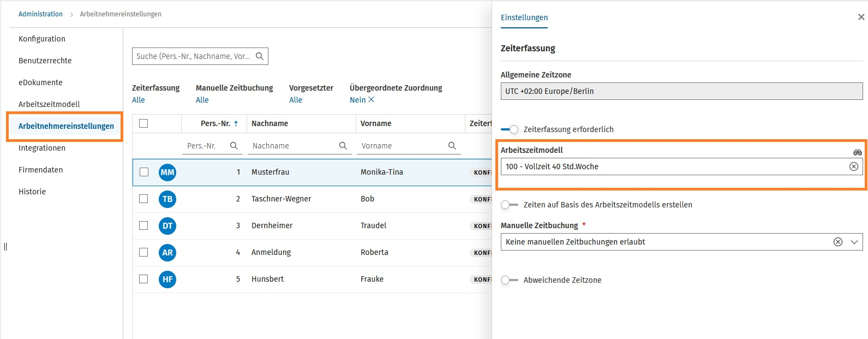Toggle the Abweichende Zeitzone switch
The width and height of the screenshot is (868, 339).
(510, 280)
